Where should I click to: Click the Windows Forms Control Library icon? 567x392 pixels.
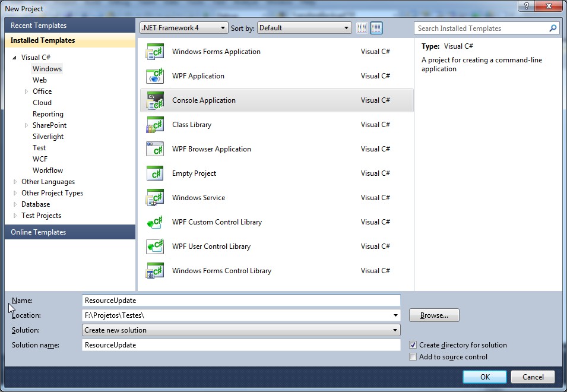(155, 271)
